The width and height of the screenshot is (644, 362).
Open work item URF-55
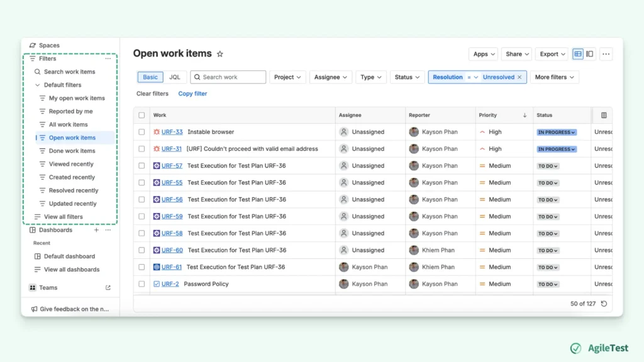point(172,183)
